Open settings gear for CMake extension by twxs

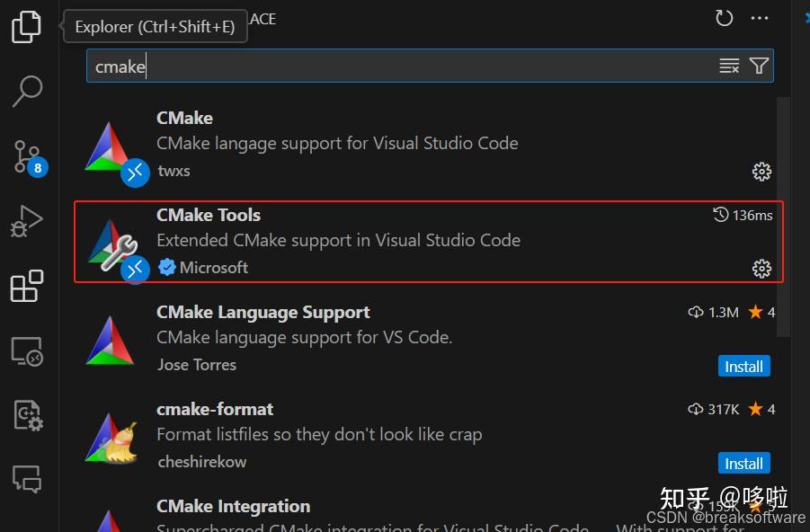[761, 171]
